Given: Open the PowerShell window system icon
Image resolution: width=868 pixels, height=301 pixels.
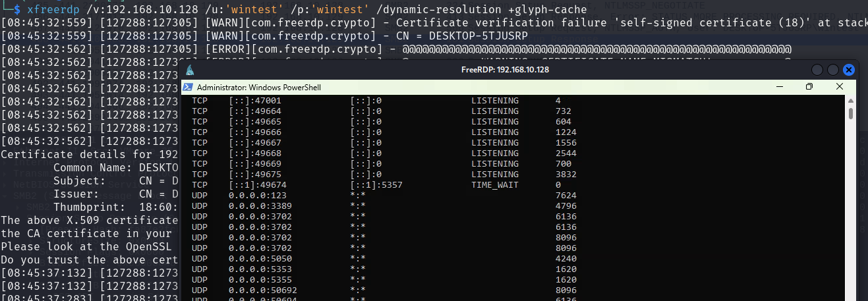Looking at the screenshot, I should (x=188, y=87).
